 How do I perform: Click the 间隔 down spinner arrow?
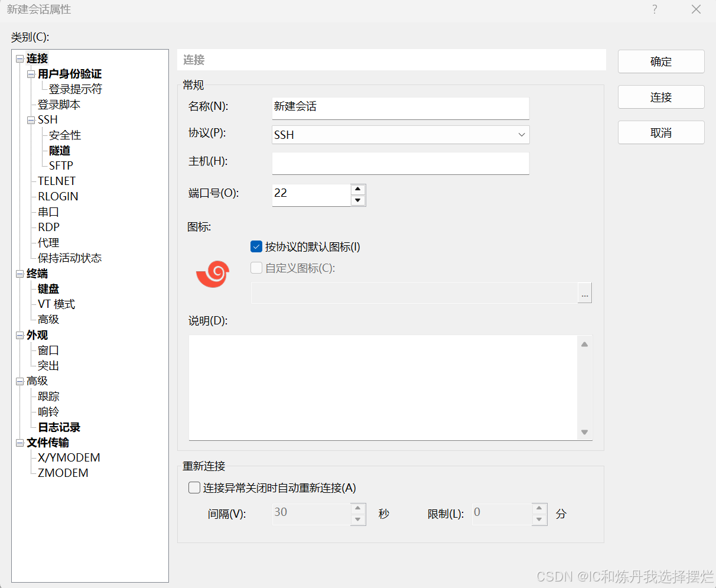coord(358,519)
